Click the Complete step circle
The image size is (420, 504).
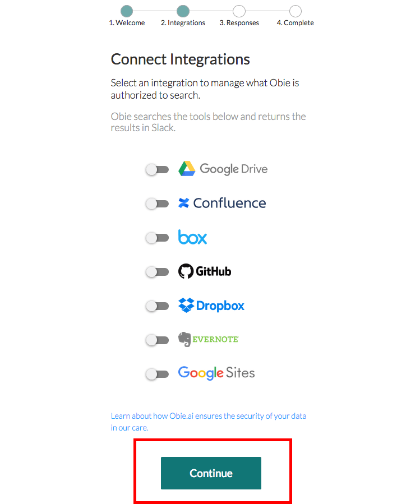295,11
